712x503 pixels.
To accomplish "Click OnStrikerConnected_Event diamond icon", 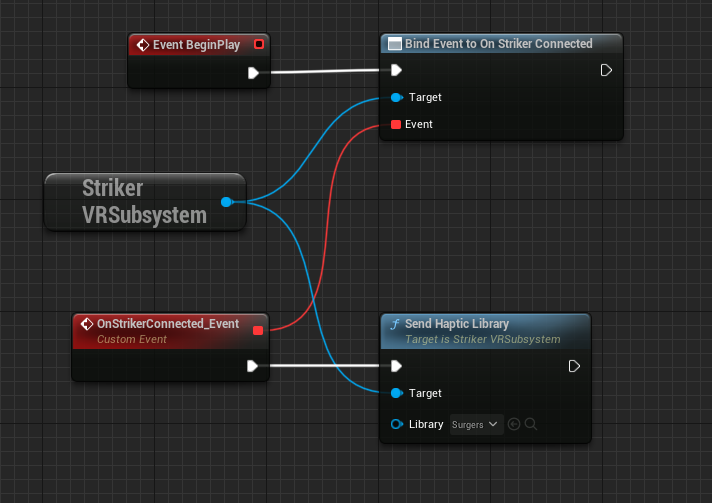I will 87,324.
